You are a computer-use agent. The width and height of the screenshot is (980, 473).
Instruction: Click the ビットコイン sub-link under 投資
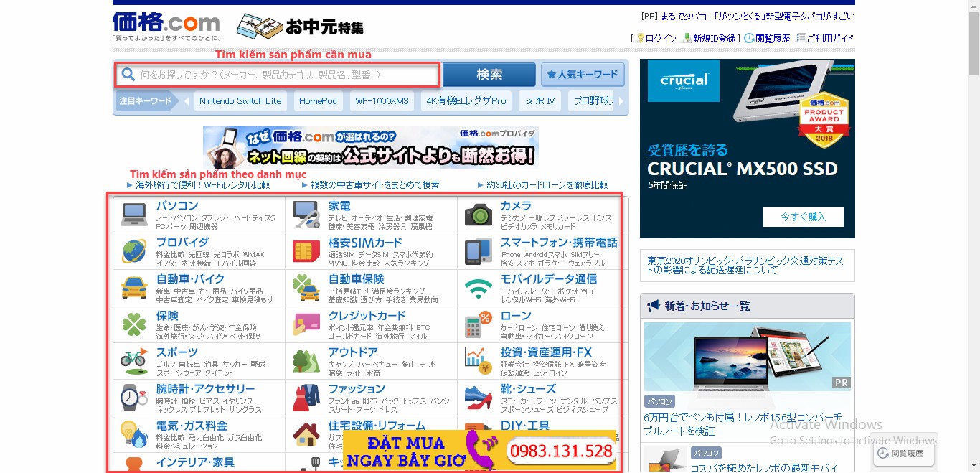click(x=550, y=373)
